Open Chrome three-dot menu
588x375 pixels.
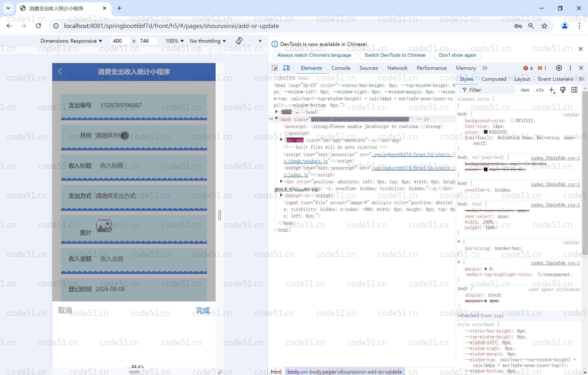point(579,26)
